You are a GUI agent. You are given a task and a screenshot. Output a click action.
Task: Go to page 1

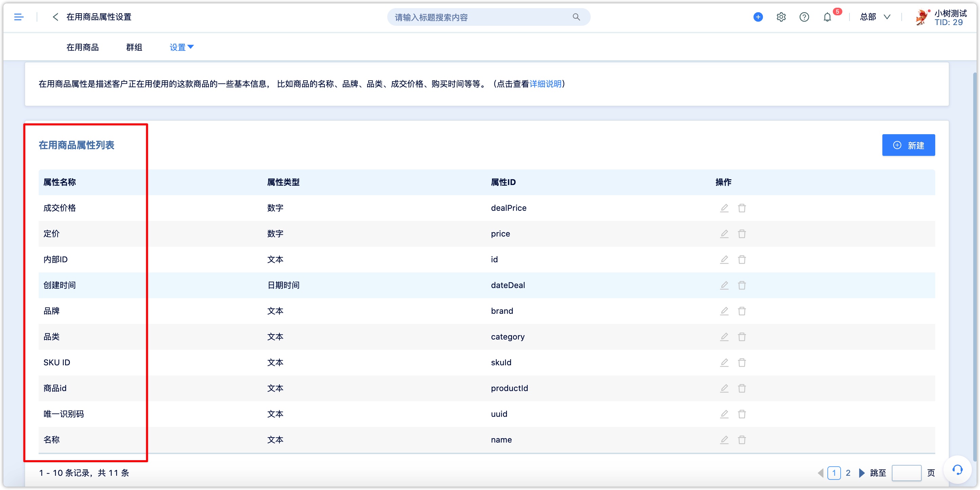click(x=834, y=473)
